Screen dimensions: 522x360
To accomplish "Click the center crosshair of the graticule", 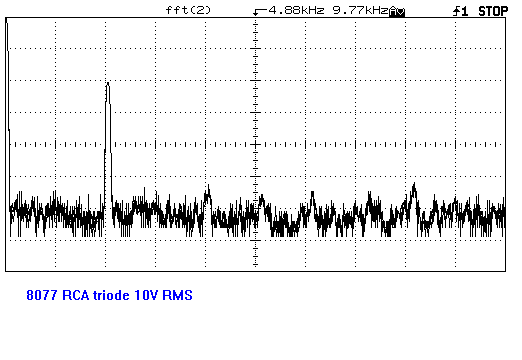I will 256,144.
